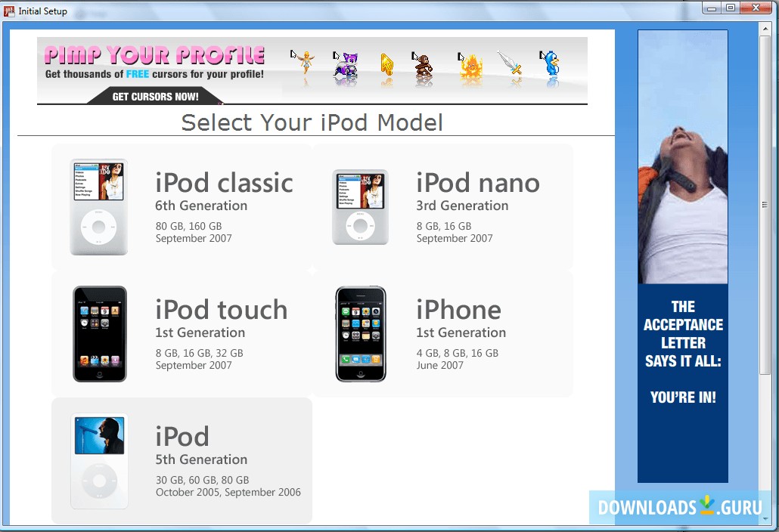
Task: Click the vertical scrollbar up arrow
Action: point(765,29)
